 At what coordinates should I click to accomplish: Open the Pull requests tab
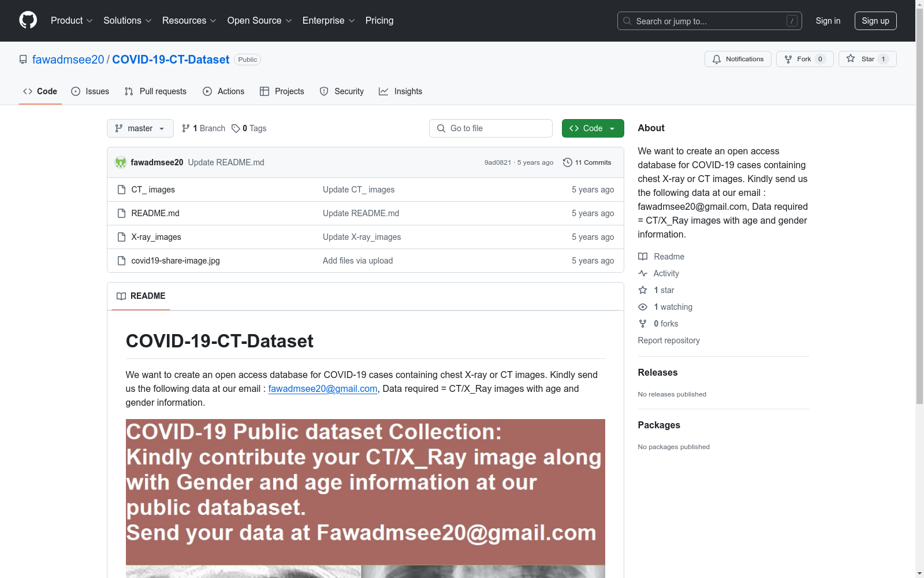pos(155,91)
